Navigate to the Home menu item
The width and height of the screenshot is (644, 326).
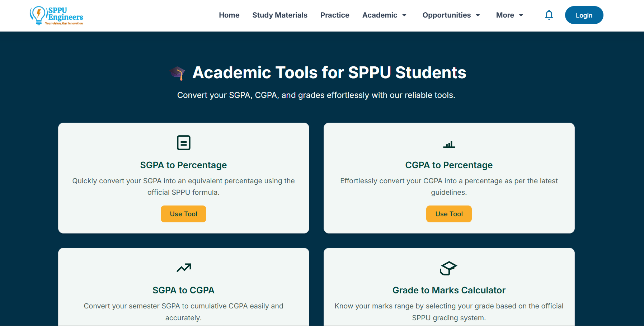229,15
